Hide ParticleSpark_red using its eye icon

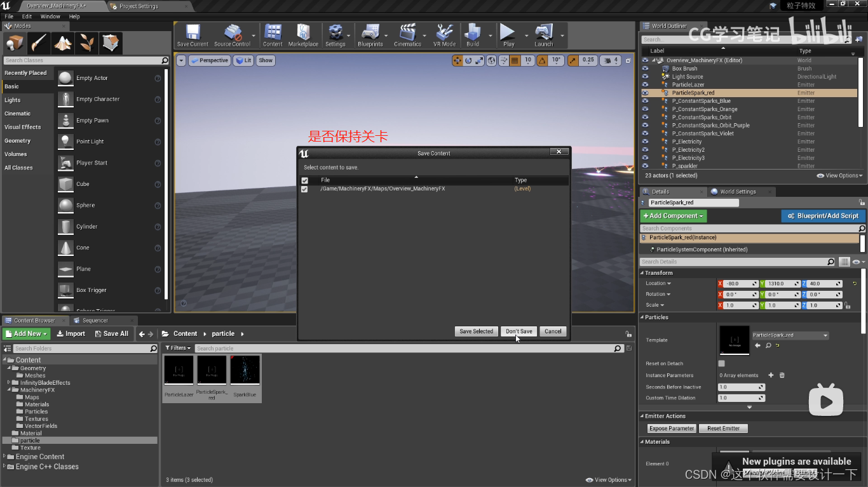[x=646, y=93]
